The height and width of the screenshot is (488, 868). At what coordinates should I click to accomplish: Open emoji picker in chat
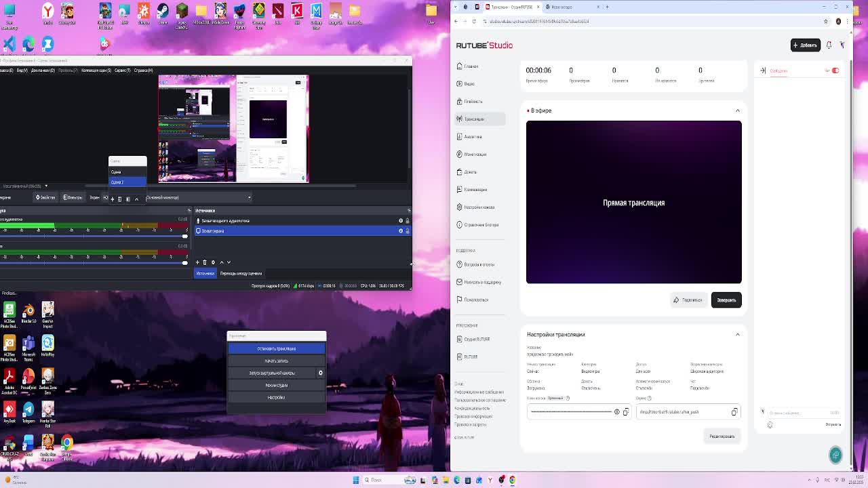[x=770, y=425]
